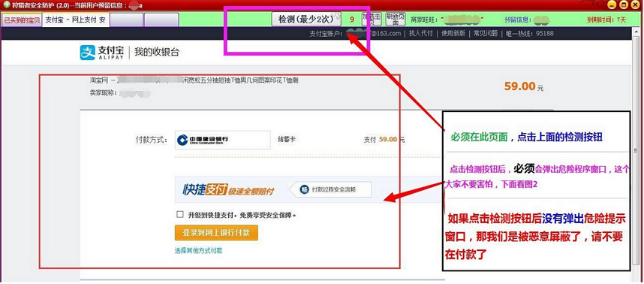
Task: Open the 常见问题 FAQ link
Action: 486,34
